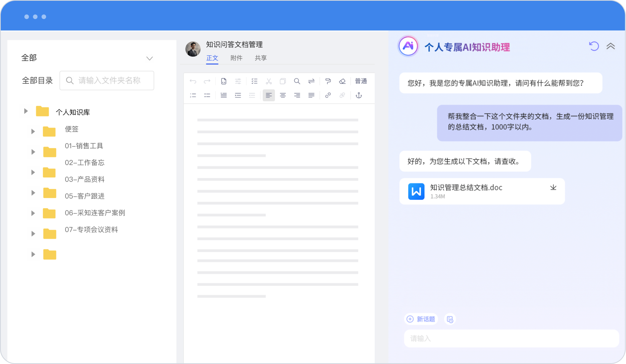Select the format painter tool

328,81
